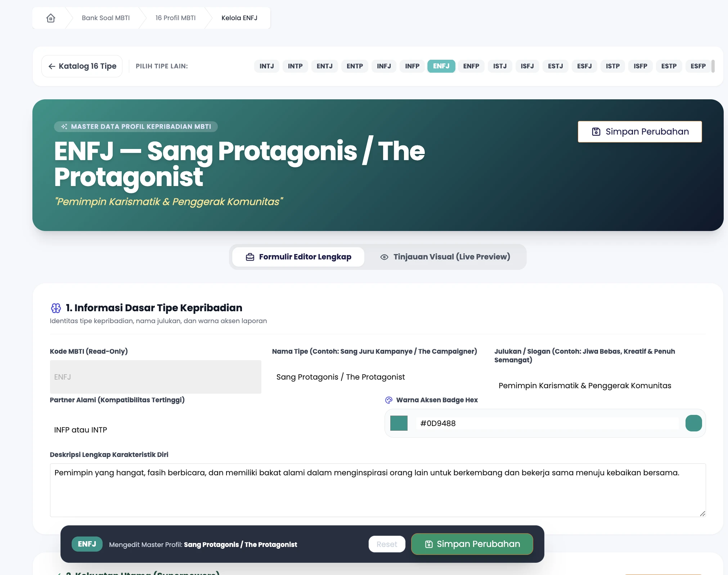The image size is (728, 575).
Task: Switch to Tinjauan Visual (Live Preview) tab
Action: click(x=445, y=257)
